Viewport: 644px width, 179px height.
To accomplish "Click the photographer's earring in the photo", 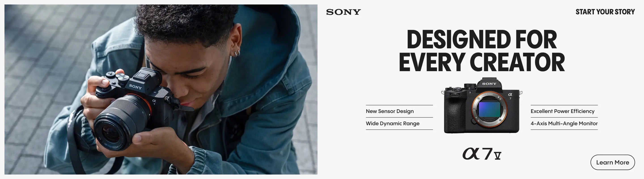I will point(237,53).
